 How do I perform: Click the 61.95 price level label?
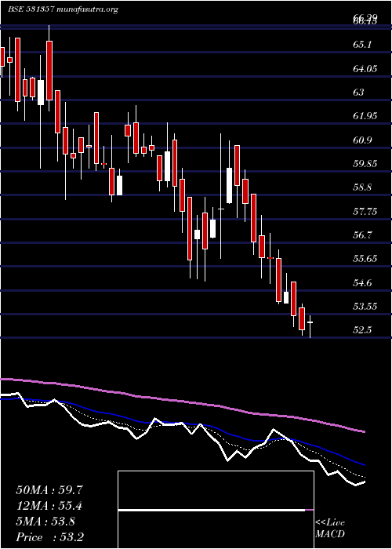point(365,116)
